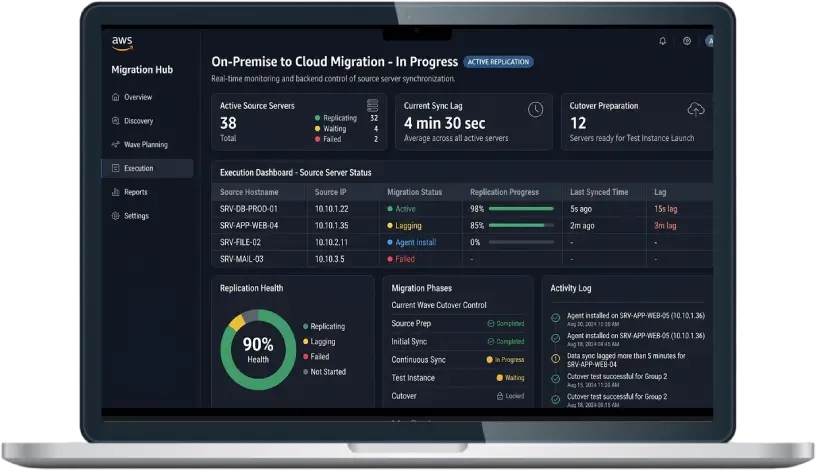Viewport: 816px width, 470px height.
Task: Click the lock icon beside Cutover phase
Action: click(500, 396)
